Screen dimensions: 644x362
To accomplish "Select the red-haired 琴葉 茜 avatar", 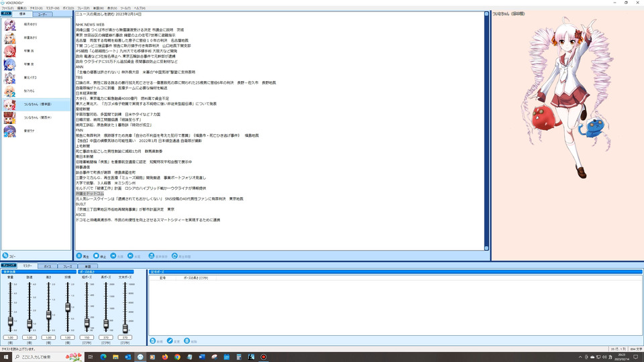I will tap(9, 52).
